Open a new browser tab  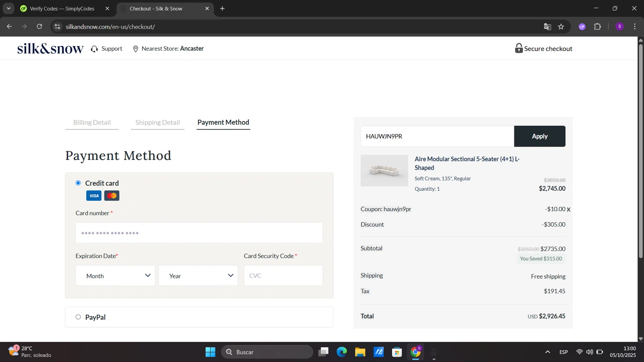pos(222,9)
